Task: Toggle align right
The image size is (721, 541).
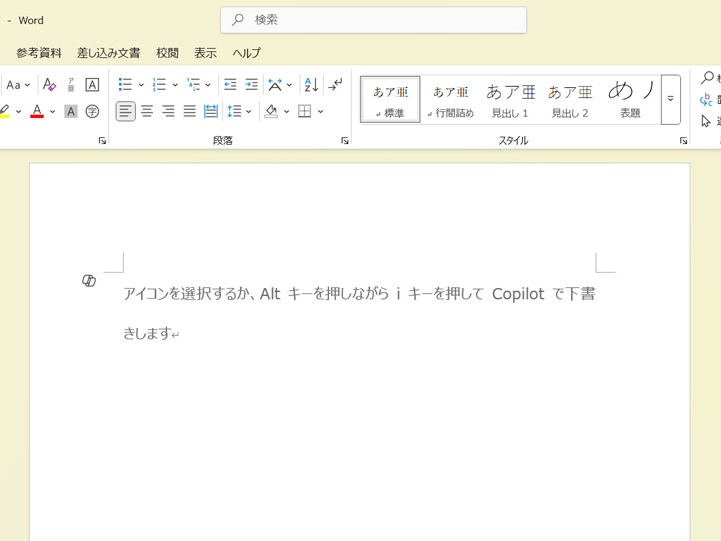Action: [168, 111]
